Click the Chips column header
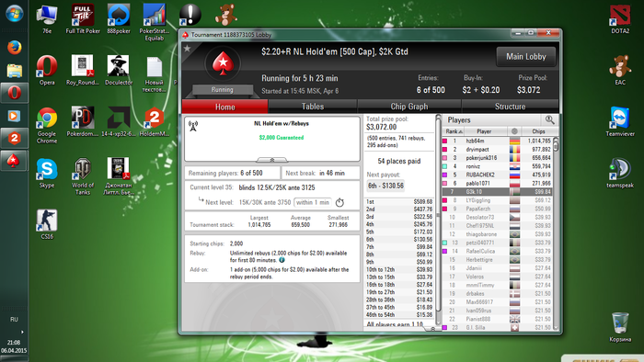The height and width of the screenshot is (362, 644). 538,131
